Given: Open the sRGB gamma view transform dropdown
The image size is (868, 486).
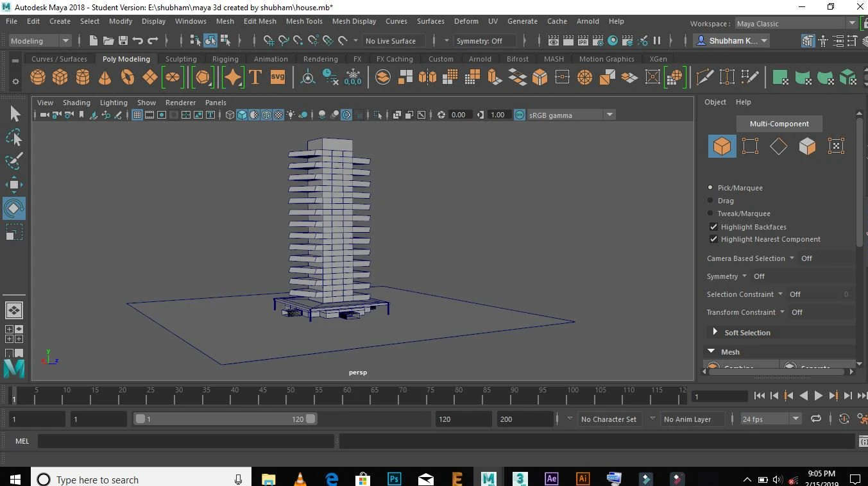Looking at the screenshot, I should pos(571,115).
